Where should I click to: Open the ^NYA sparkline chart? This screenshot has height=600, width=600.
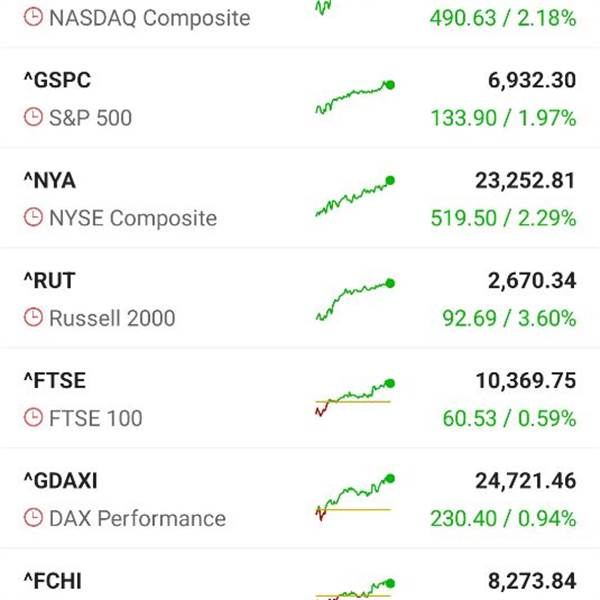coord(354,198)
